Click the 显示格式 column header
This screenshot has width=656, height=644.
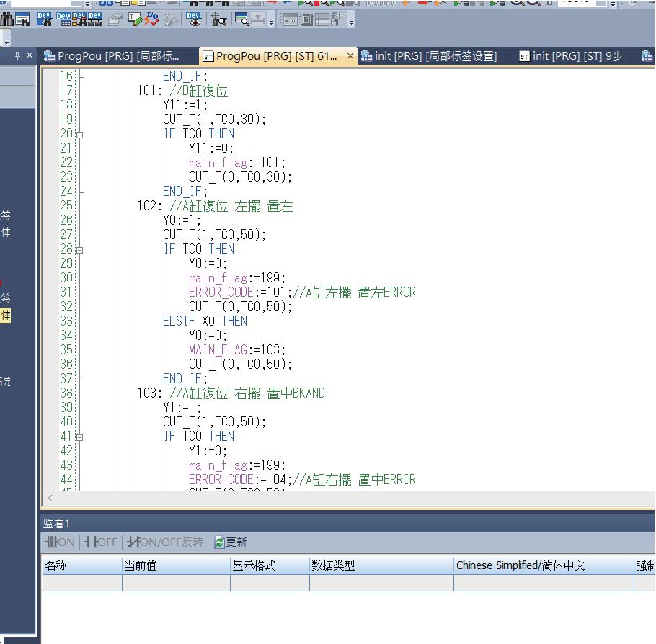coord(270,565)
